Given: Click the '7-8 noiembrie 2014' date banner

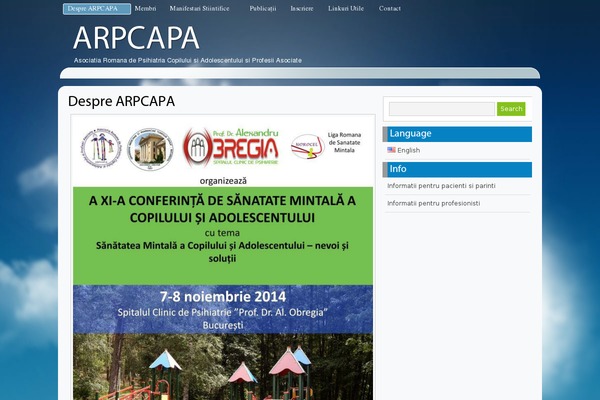Looking at the screenshot, I should 223,309.
